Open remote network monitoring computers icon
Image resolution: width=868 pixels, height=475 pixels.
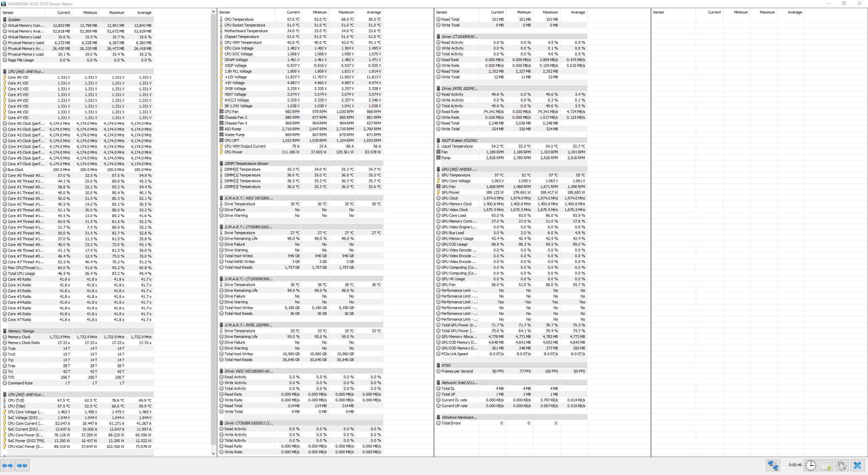click(773, 465)
